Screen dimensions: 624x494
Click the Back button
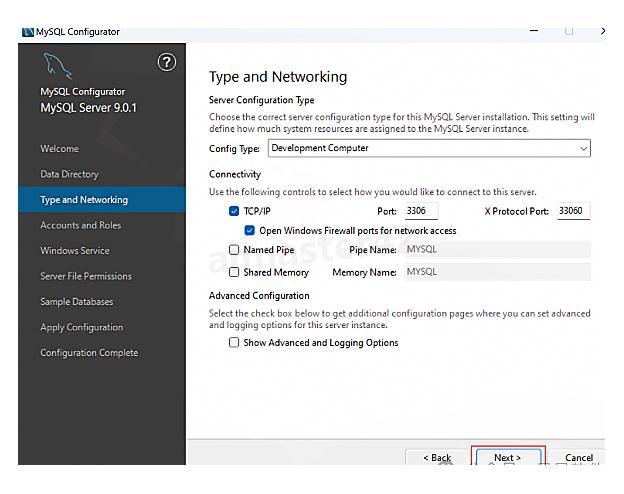pos(437,458)
